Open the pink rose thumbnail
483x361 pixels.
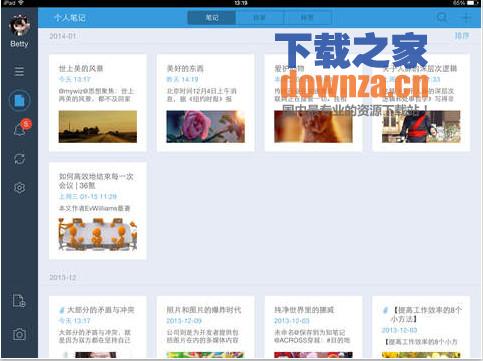(x=205, y=127)
